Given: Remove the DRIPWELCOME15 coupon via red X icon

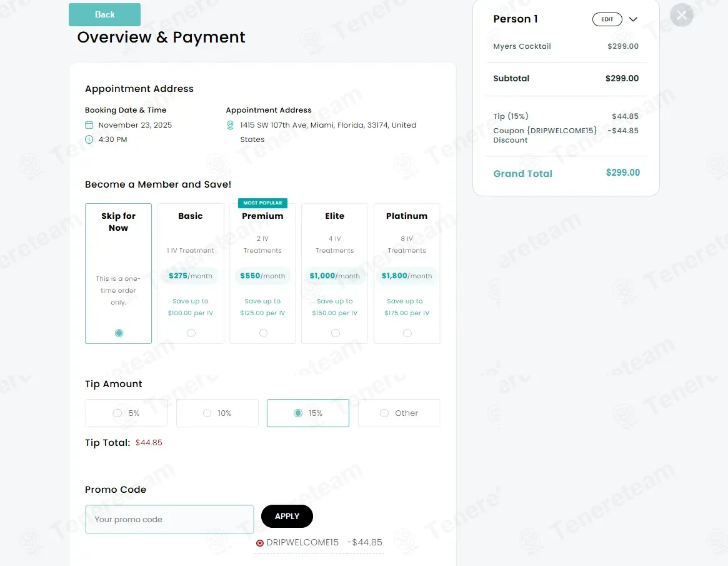Looking at the screenshot, I should (260, 543).
